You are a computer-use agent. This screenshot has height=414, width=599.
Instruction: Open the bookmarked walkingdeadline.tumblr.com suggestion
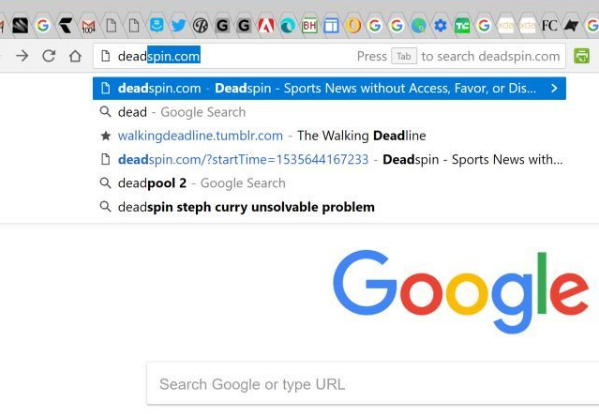329,136
